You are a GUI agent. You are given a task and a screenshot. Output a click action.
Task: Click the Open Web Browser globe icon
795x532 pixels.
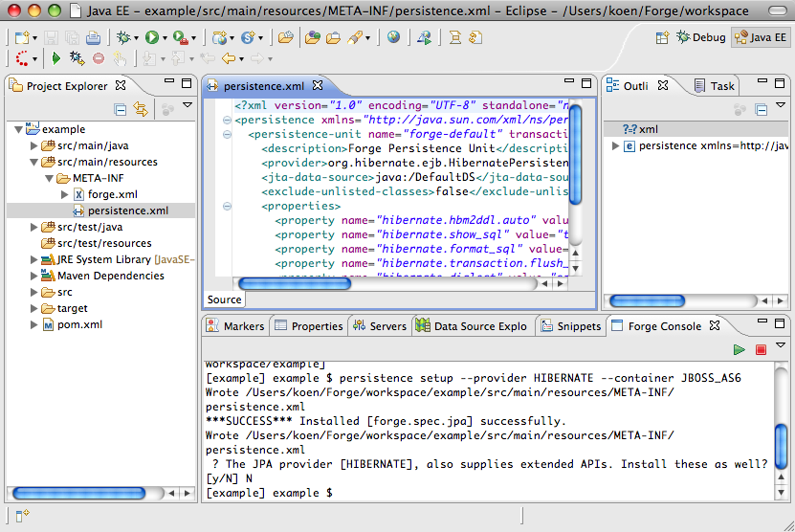(x=393, y=37)
